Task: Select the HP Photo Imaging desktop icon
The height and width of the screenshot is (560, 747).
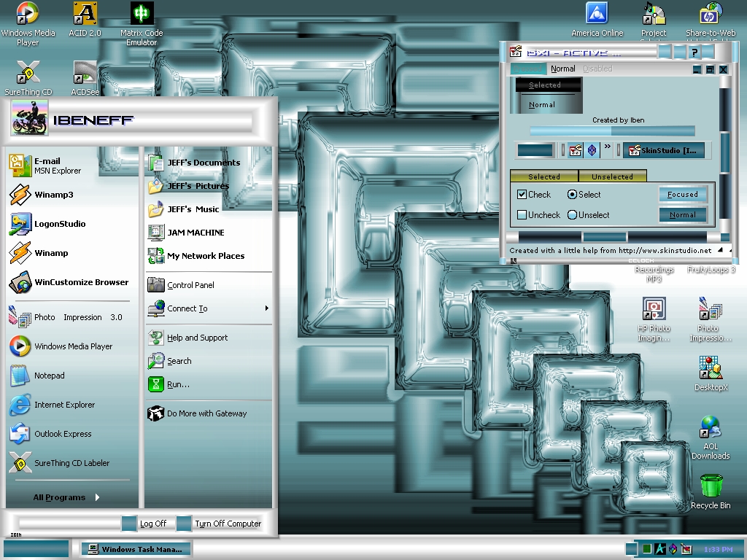Action: pos(654,319)
